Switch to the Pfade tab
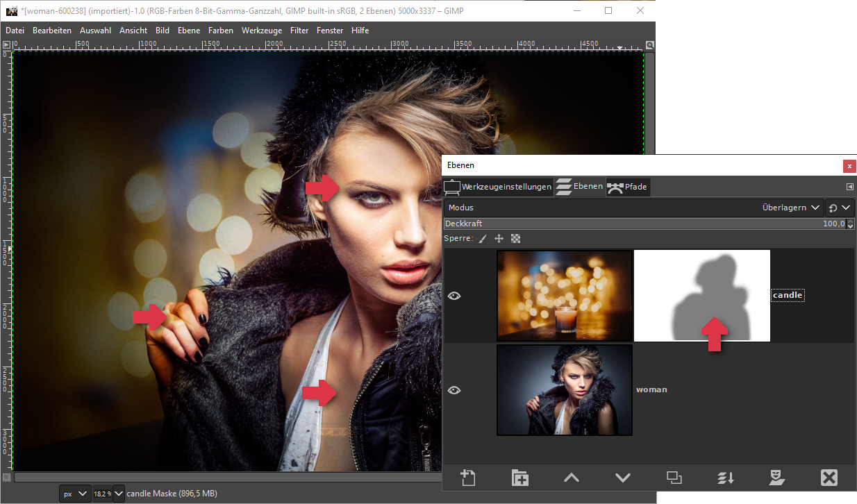The width and height of the screenshot is (857, 504). tap(627, 186)
